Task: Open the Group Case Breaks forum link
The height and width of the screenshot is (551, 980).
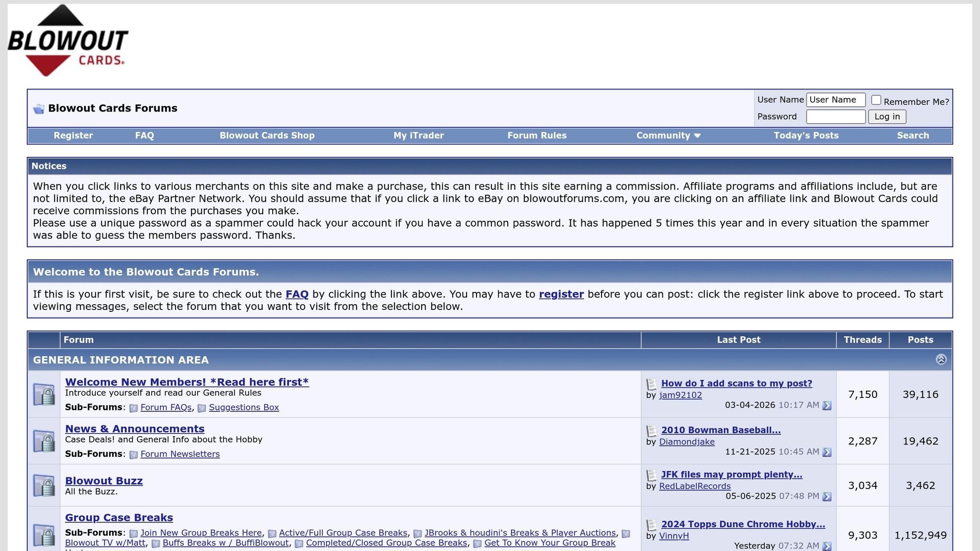Action: pos(119,518)
